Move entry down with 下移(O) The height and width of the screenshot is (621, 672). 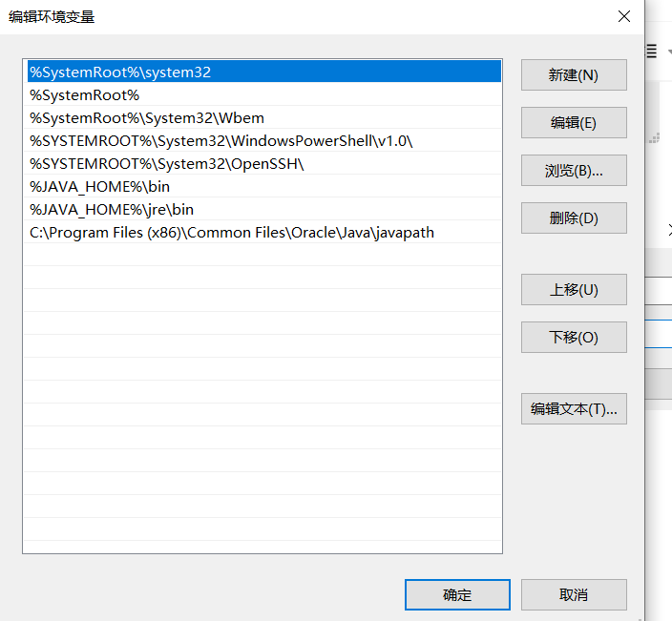pos(574,338)
